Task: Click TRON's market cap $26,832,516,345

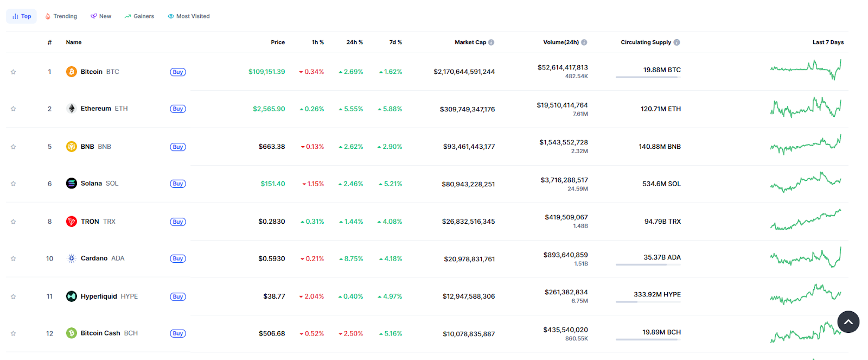Action: [469, 222]
